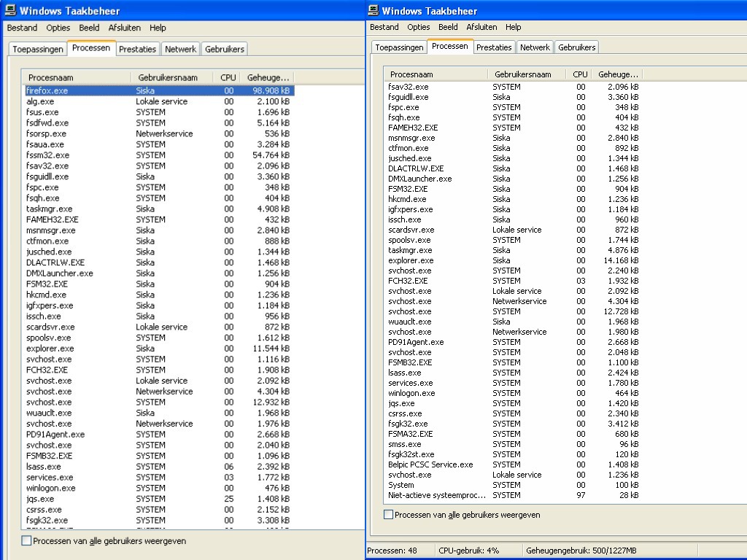Viewport: 747px width, 560px height.
Task: Switch to Netwerk tab in left window
Action: coord(181,49)
